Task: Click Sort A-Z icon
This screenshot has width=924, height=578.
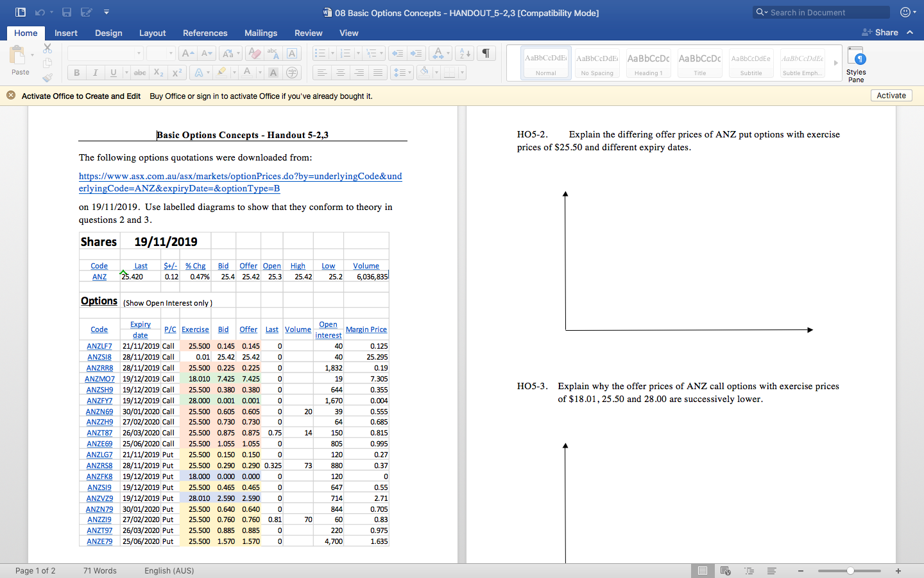Action: (x=466, y=53)
